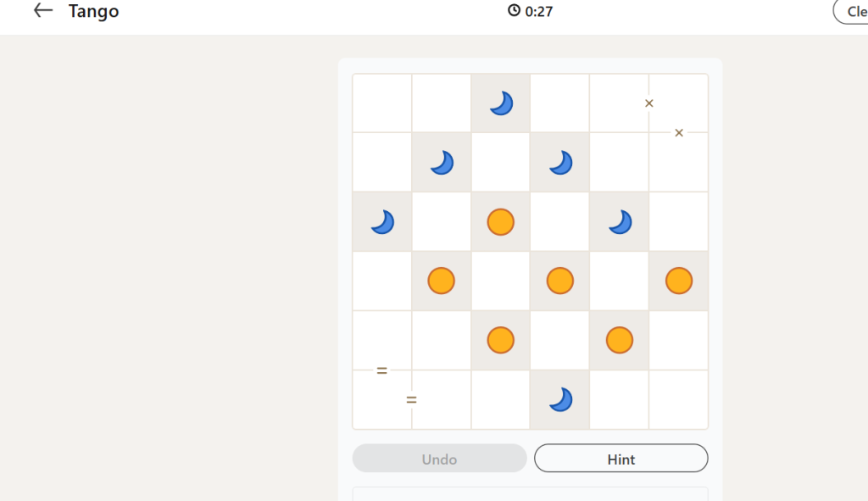Screen dimensions: 868x501
Task: Click the equals sign on the bottom row
Action: pyautogui.click(x=412, y=399)
